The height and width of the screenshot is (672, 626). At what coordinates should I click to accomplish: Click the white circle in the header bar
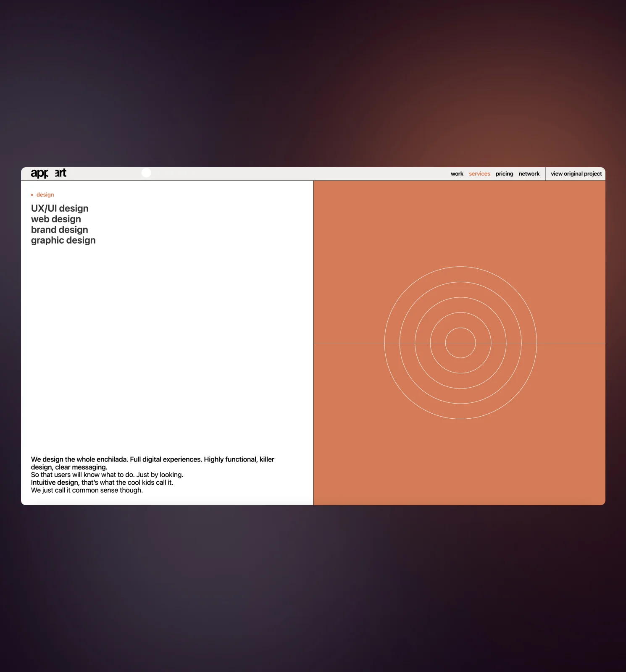point(146,173)
